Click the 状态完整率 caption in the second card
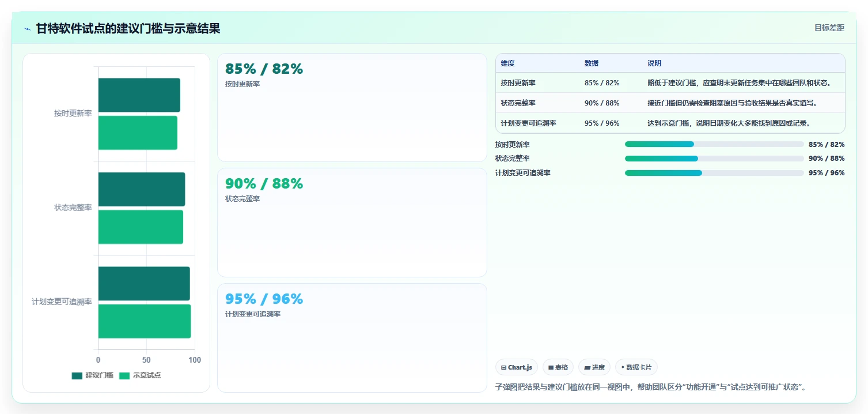This screenshot has width=868, height=414. (x=242, y=199)
